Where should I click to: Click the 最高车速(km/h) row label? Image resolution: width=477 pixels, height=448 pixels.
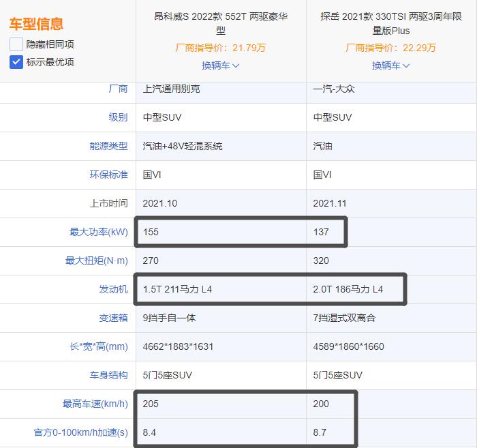(x=95, y=404)
